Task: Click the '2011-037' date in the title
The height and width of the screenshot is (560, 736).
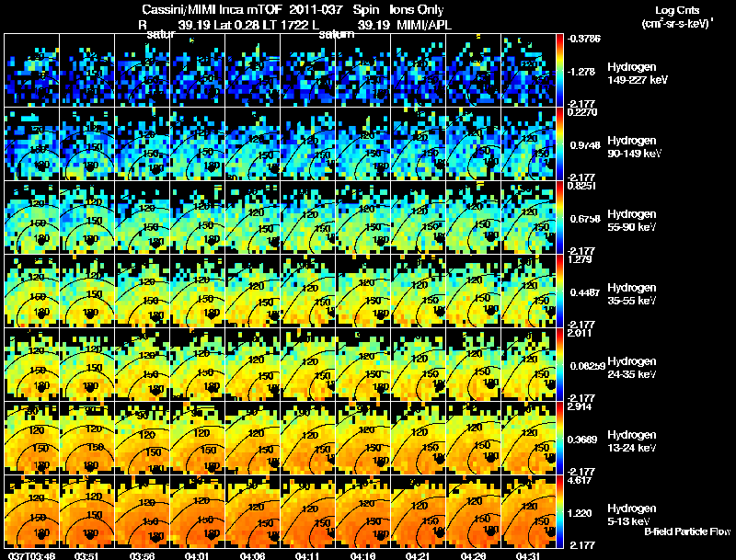Action: tap(316, 9)
